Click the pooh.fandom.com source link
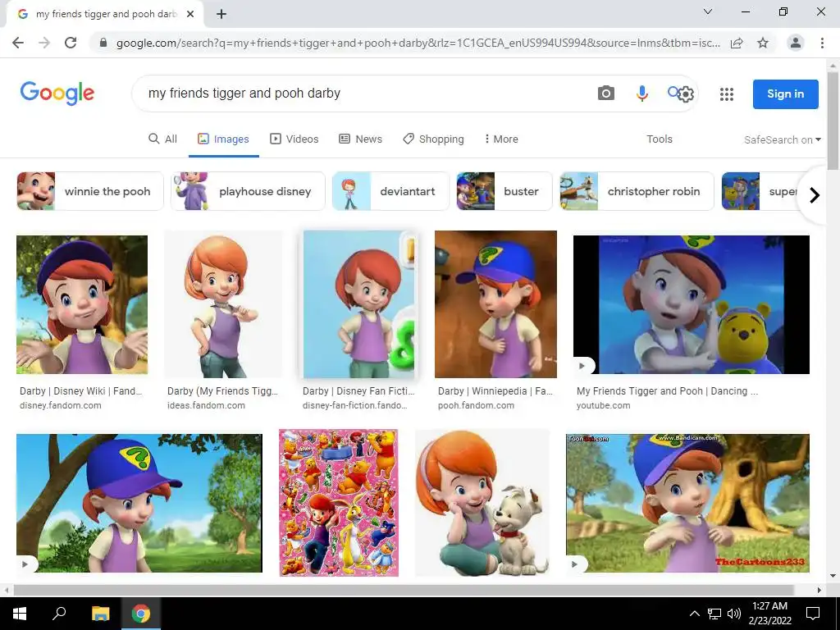Screen dimensions: 840x630 point(477,405)
